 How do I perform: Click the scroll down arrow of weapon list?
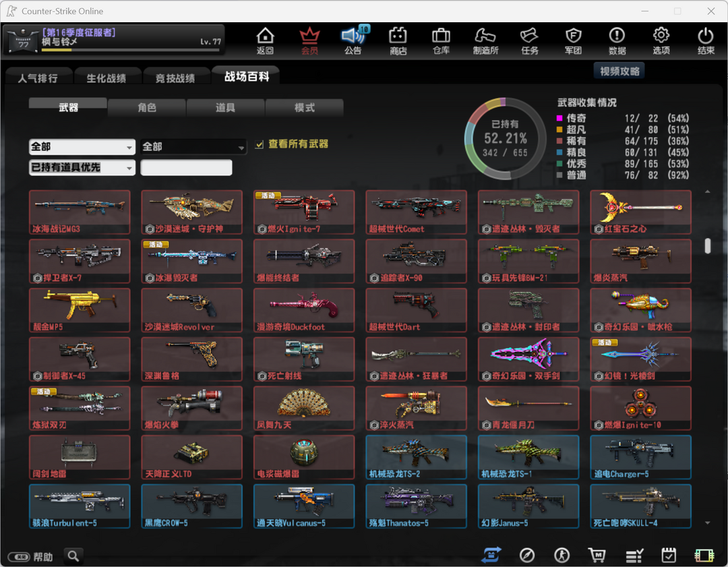pos(707,523)
